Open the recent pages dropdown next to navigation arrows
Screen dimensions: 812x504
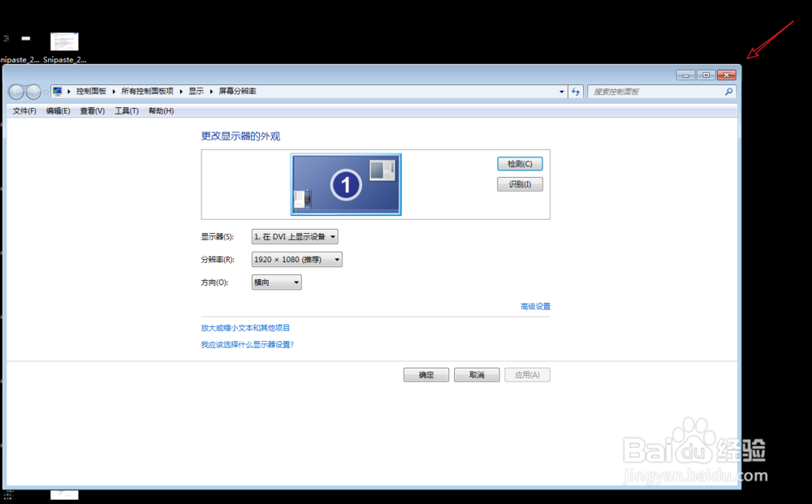click(46, 92)
